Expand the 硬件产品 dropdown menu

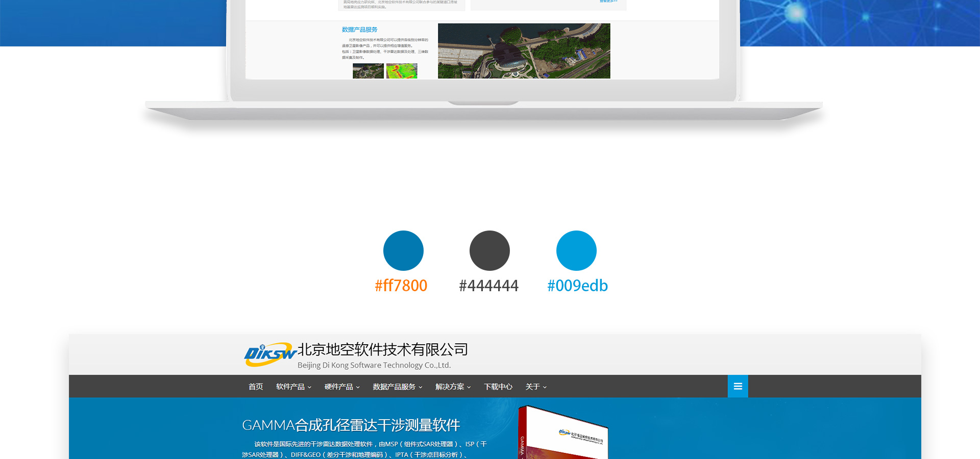(342, 387)
